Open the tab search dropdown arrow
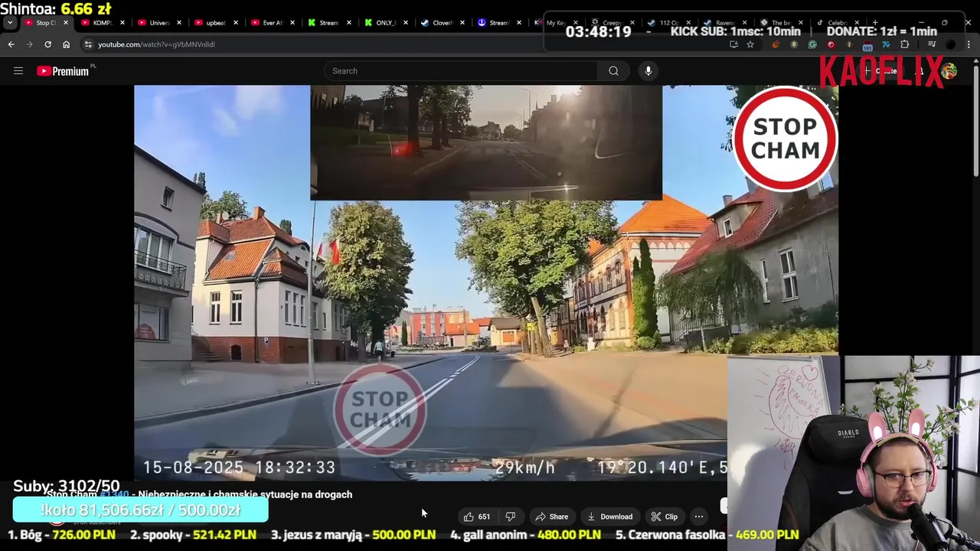 coord(10,23)
